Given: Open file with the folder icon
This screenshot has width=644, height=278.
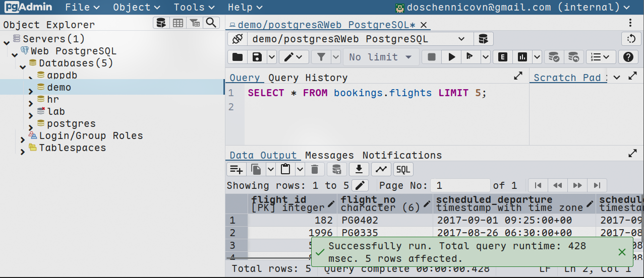Looking at the screenshot, I should (238, 57).
